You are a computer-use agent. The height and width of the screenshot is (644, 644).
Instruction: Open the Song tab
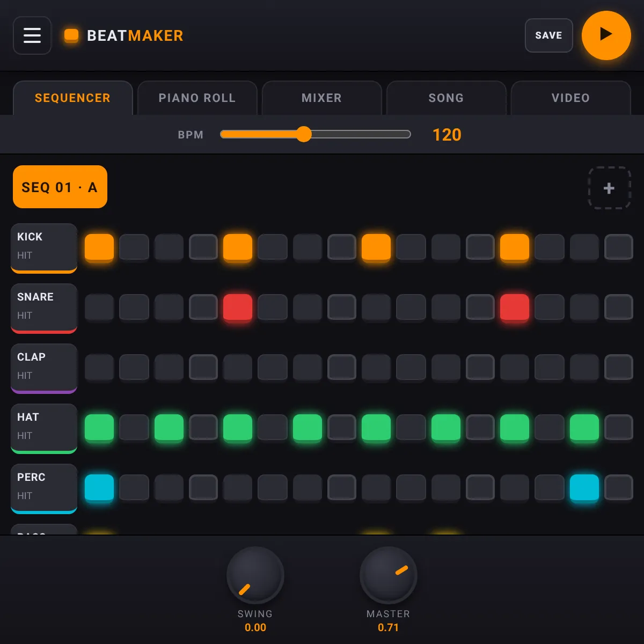(447, 98)
